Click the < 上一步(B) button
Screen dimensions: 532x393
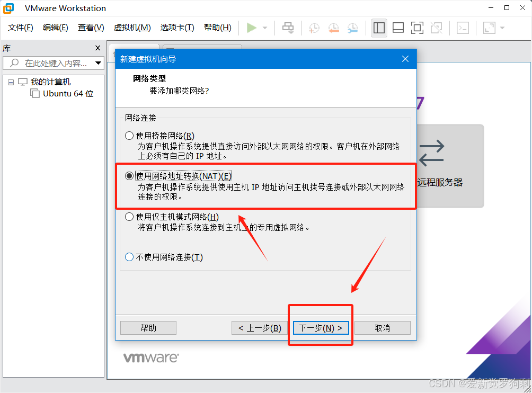[260, 328]
